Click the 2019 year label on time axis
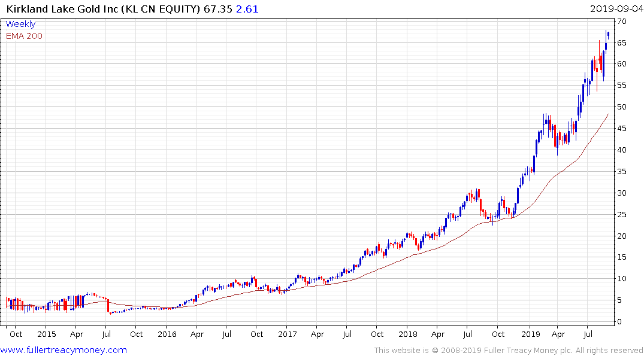This screenshot has width=644, height=359. tap(531, 334)
